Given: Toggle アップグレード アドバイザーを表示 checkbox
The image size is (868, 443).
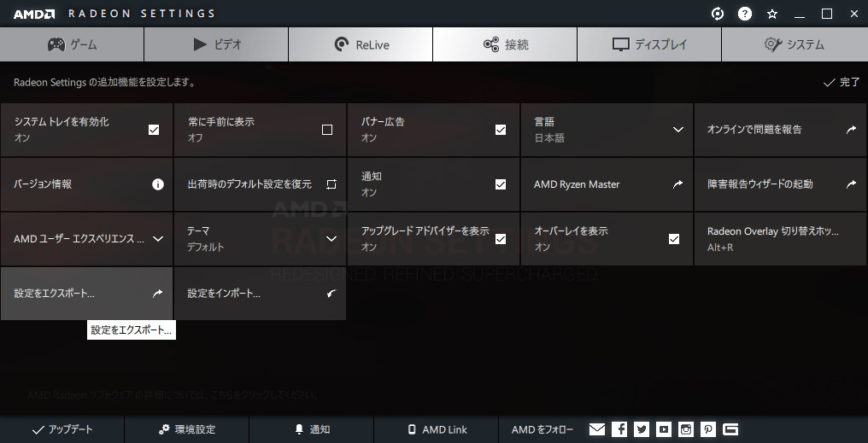Looking at the screenshot, I should pos(501,239).
